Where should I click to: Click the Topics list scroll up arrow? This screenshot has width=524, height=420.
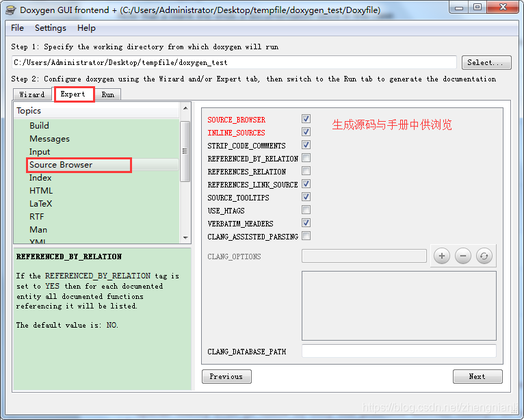pos(185,108)
